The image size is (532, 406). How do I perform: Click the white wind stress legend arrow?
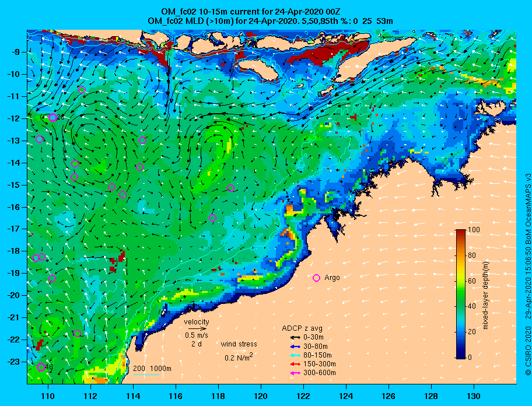(x=240, y=351)
